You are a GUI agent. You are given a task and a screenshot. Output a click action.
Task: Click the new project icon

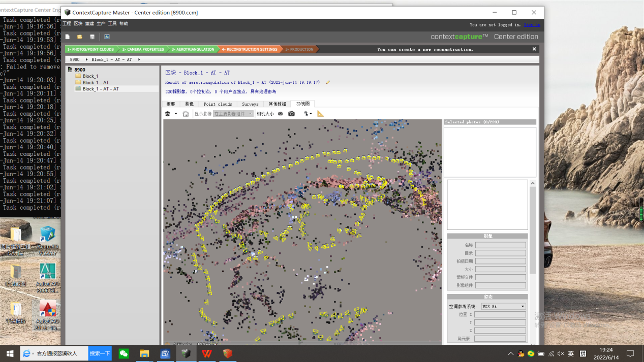68,37
